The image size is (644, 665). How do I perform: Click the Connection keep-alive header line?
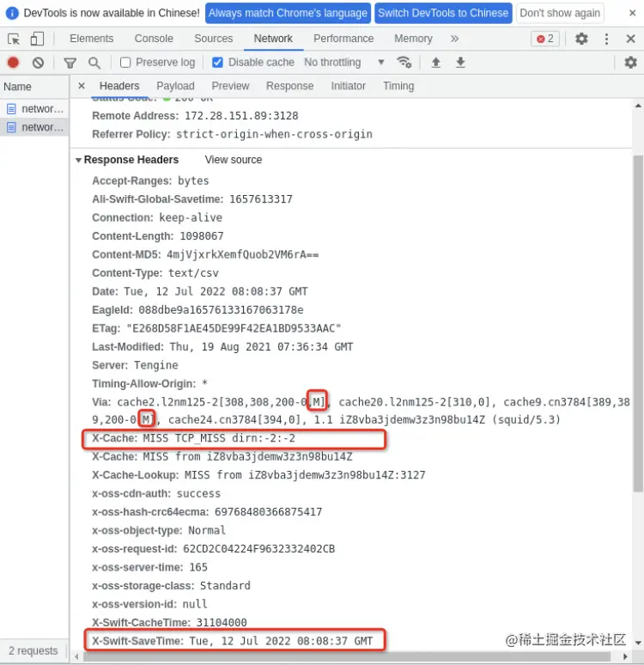tap(157, 217)
